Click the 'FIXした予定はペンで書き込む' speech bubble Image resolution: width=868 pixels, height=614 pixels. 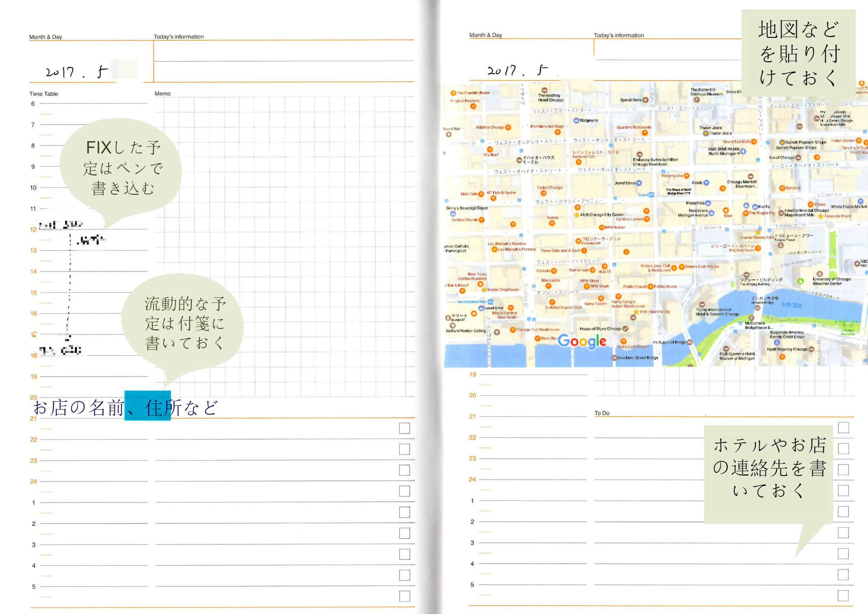coord(122,168)
